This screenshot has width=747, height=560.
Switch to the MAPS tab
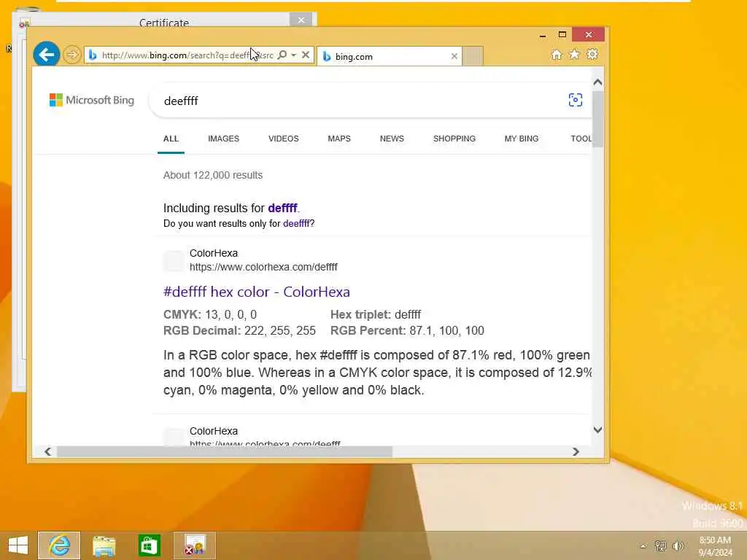click(339, 139)
